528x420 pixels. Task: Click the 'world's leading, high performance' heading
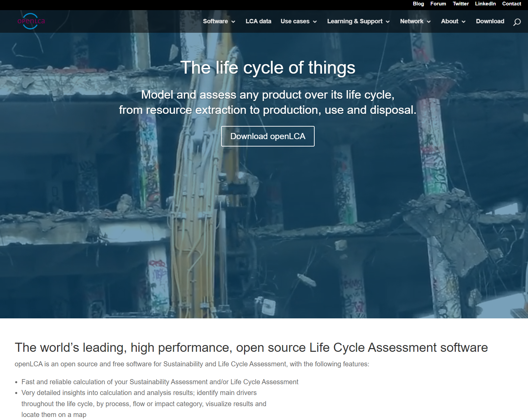pyautogui.click(x=251, y=347)
